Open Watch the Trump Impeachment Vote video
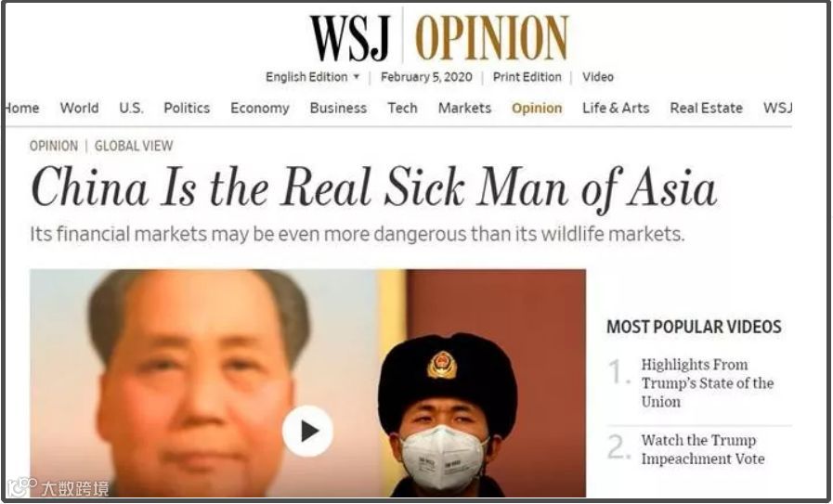 pos(703,449)
